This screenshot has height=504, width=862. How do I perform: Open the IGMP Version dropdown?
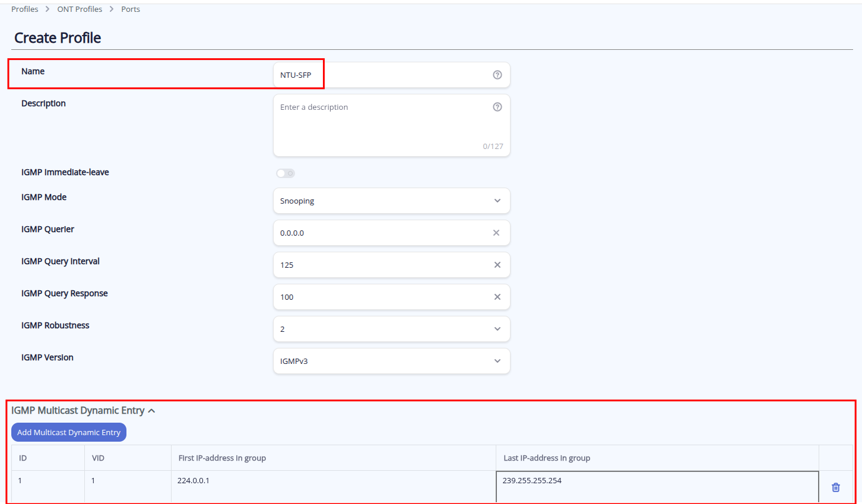[x=391, y=361]
